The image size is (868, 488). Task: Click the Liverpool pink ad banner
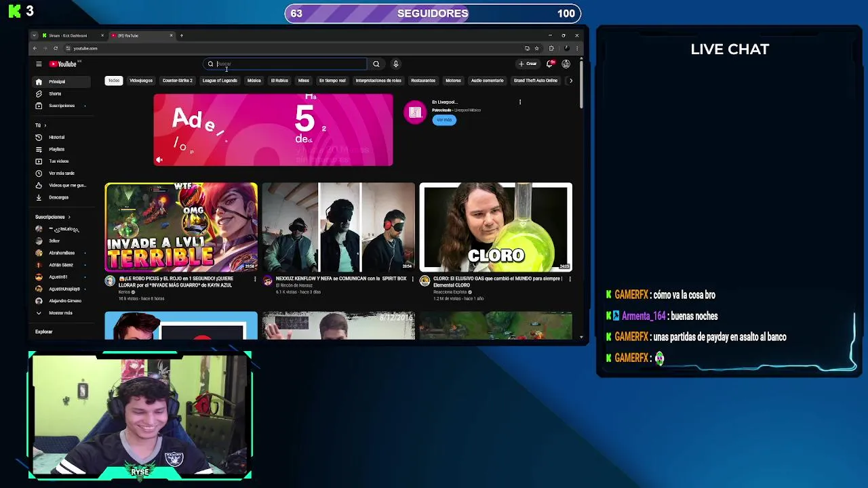coord(273,130)
